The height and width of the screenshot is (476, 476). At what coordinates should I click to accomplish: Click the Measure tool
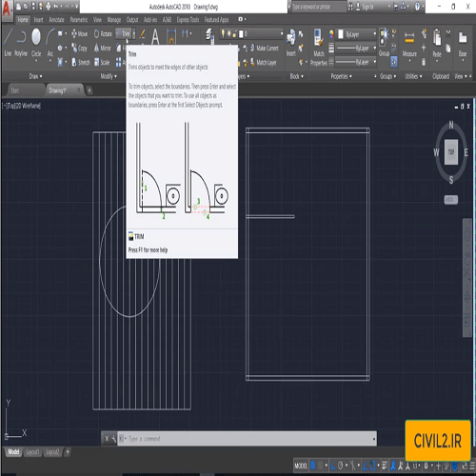(409, 43)
